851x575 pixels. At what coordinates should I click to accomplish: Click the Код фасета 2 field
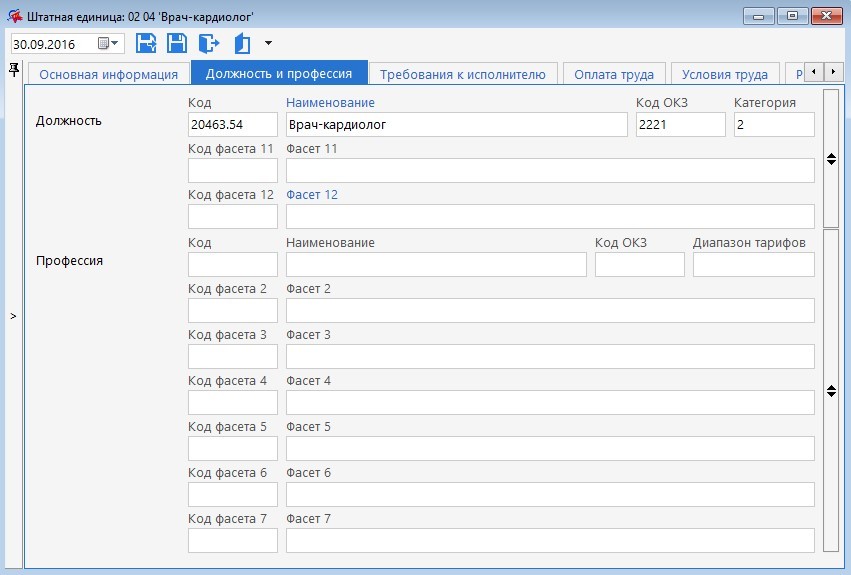pyautogui.click(x=233, y=311)
